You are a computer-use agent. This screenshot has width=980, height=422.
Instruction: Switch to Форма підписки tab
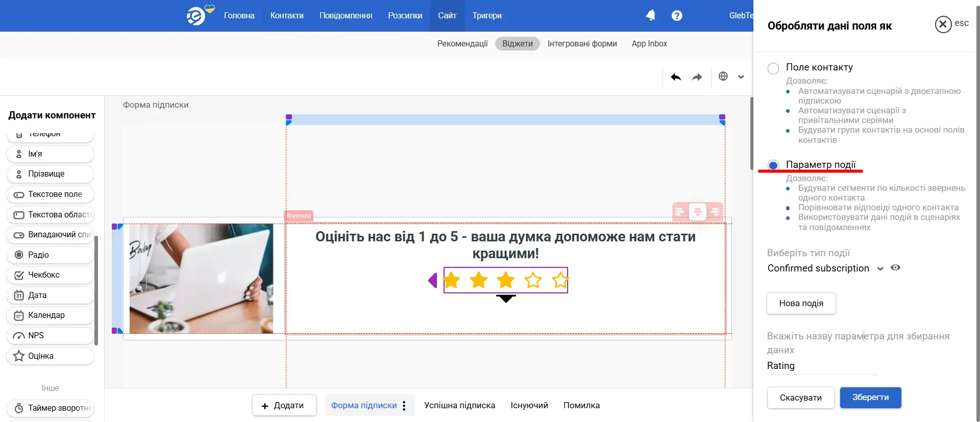[363, 406]
